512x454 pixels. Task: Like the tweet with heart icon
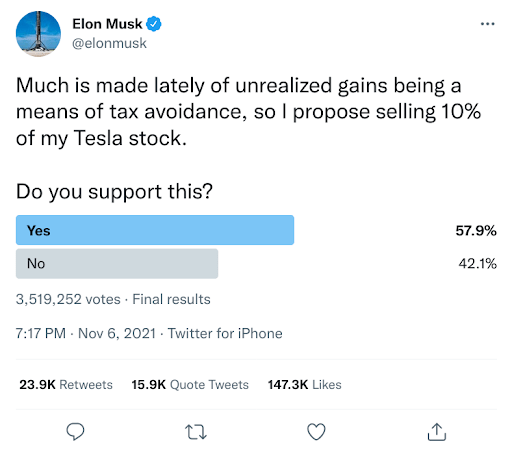pos(316,432)
